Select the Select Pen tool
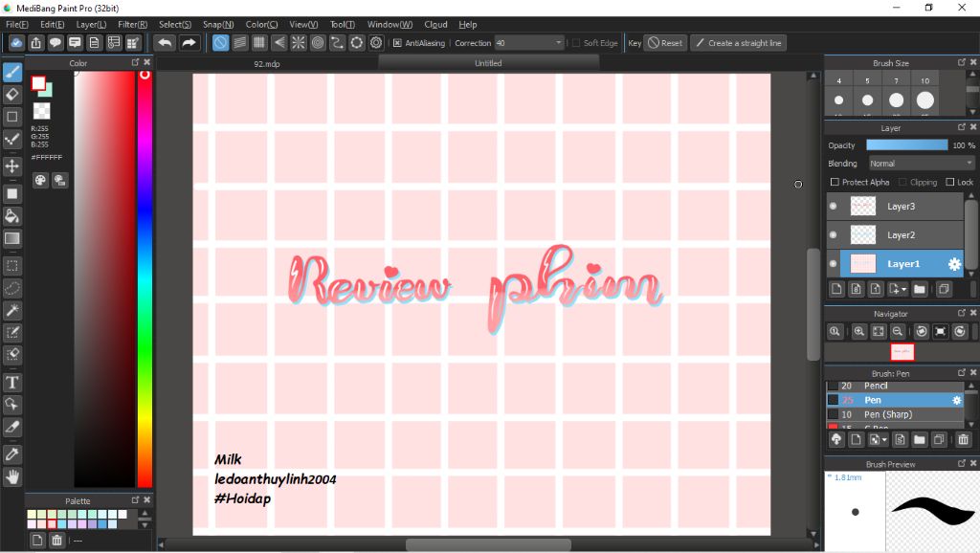980x553 pixels. [x=11, y=332]
